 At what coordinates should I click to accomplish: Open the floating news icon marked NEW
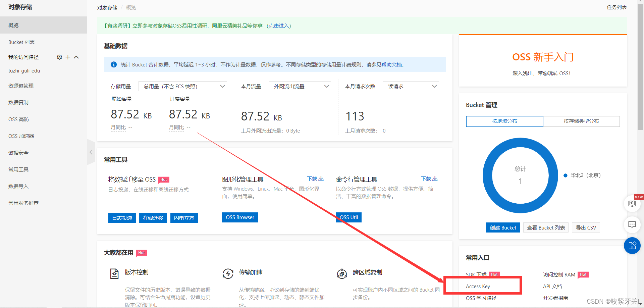point(632,204)
